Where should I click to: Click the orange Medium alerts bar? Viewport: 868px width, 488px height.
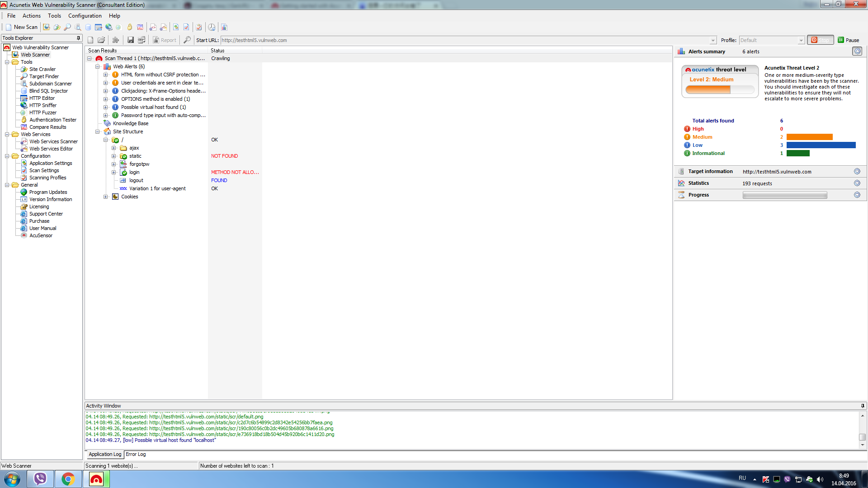tap(809, 137)
